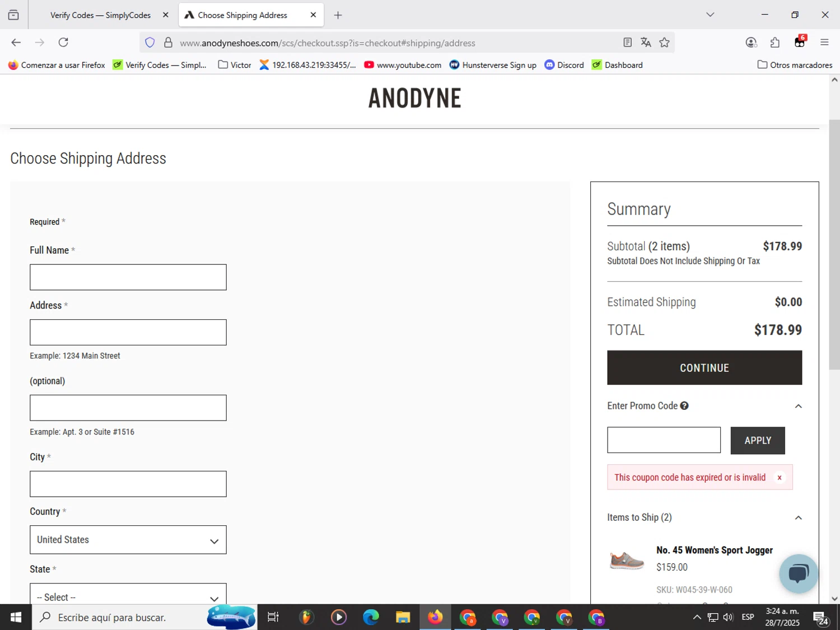Collapse the Enter Promo Code section
This screenshot has width=840, height=630.
coord(799,406)
